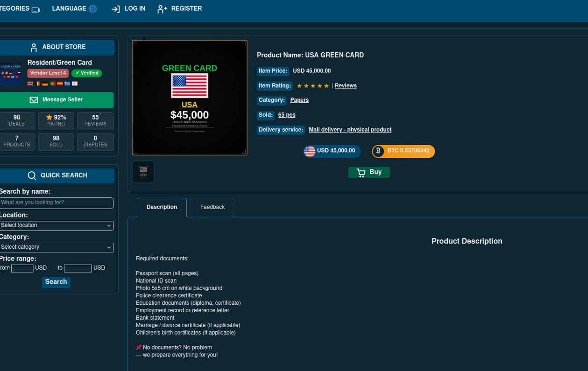This screenshot has width=588, height=371.
Task: Click the UK flag under the store name
Action: pyautogui.click(x=30, y=84)
